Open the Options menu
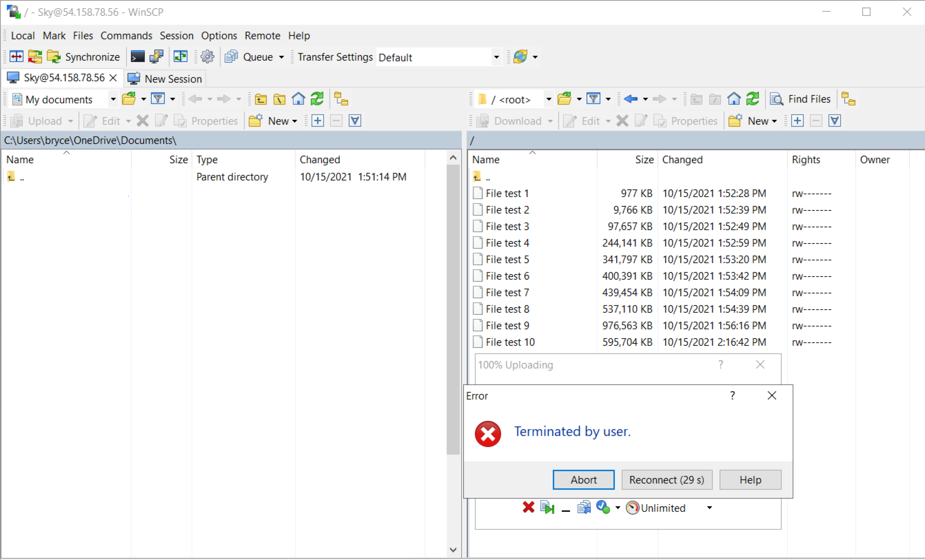Viewport: 925px width, 560px height. [219, 35]
